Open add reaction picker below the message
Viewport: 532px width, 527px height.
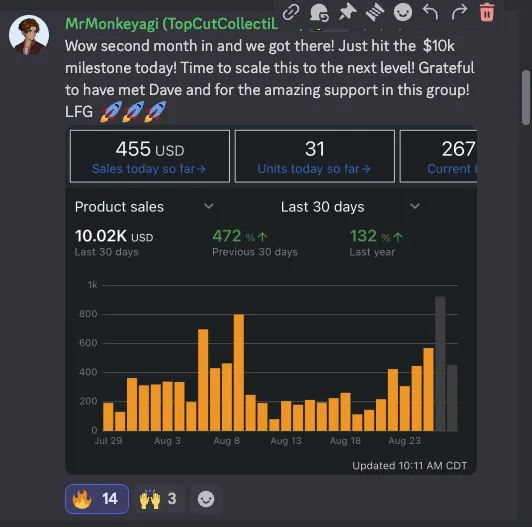pyautogui.click(x=206, y=499)
